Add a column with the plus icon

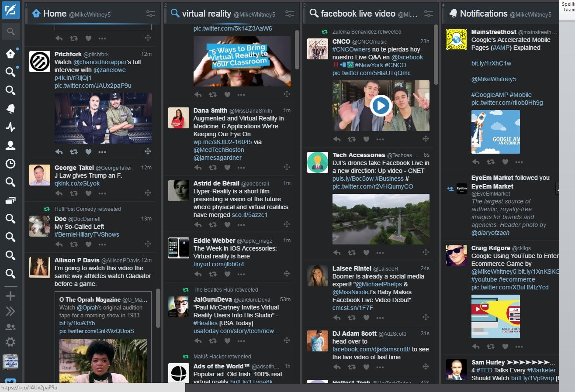point(10,296)
